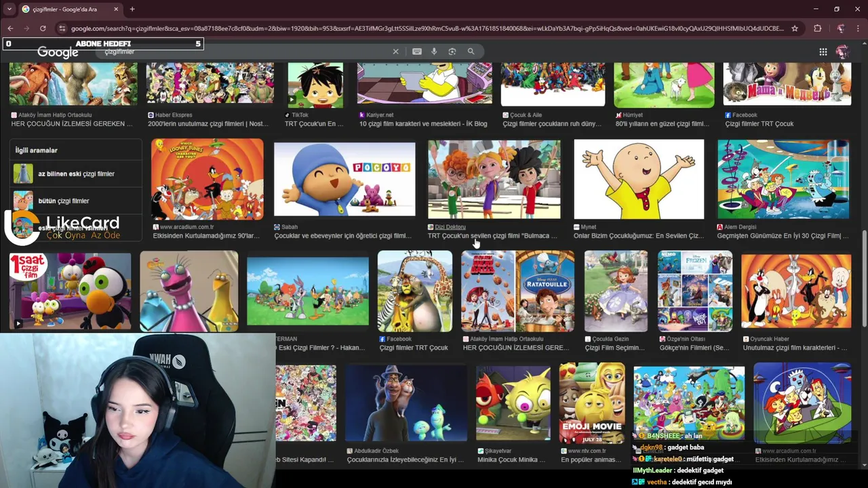868x488 pixels.
Task: Open the pink insect cartoon thumbnail
Action: pos(189,291)
